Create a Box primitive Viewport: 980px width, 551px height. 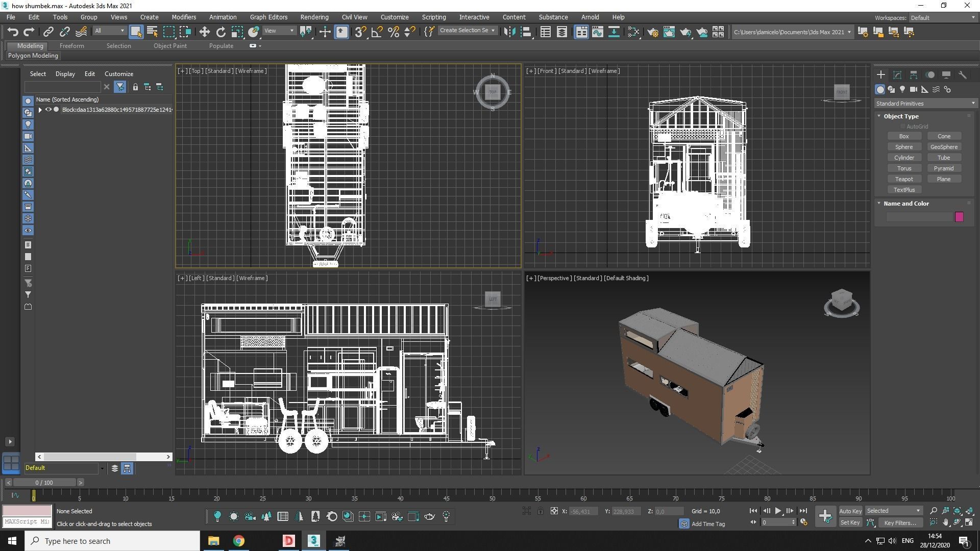[904, 136]
